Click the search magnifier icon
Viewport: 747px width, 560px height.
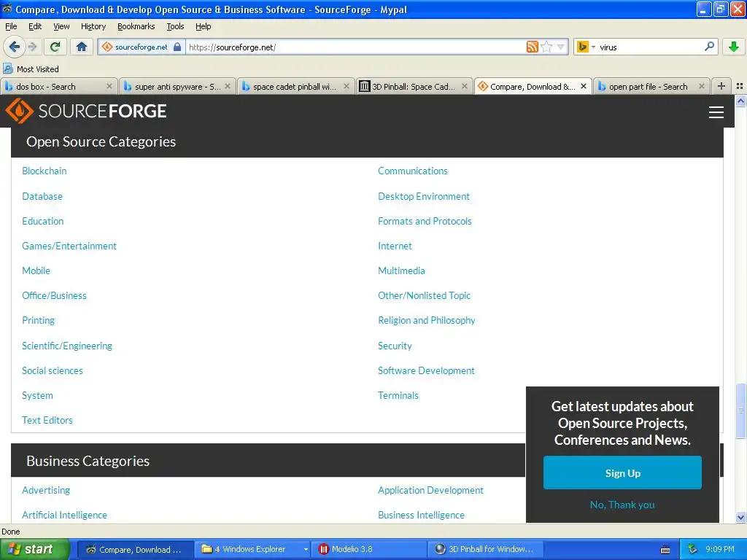pyautogui.click(x=709, y=46)
